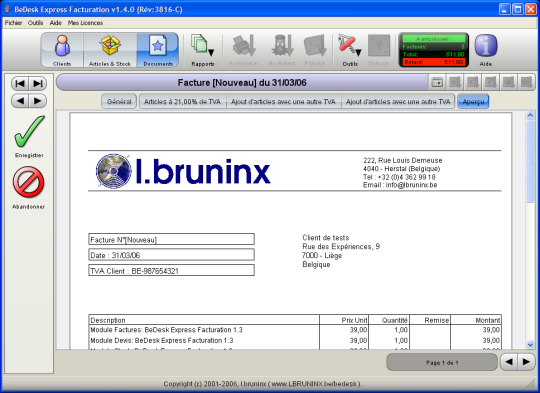This screenshot has height=393, width=540.
Task: Click the Remise column header
Action: coord(430,320)
